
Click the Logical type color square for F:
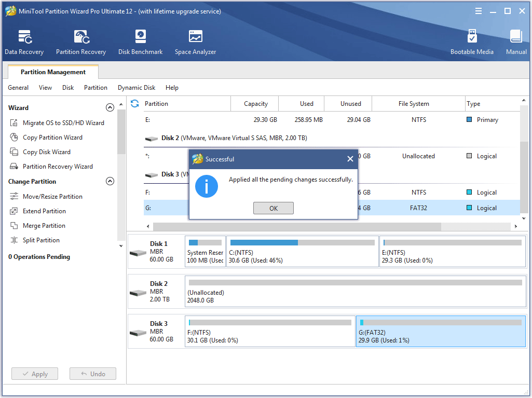469,192
